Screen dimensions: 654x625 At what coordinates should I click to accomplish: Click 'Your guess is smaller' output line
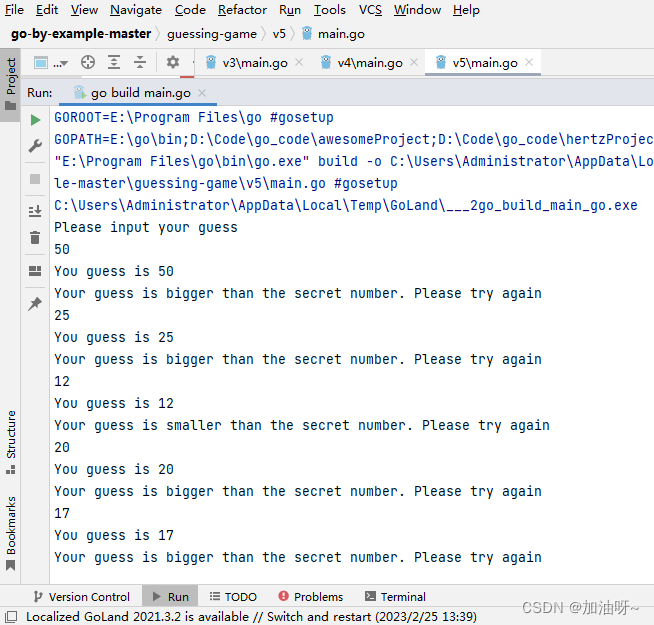click(x=302, y=426)
